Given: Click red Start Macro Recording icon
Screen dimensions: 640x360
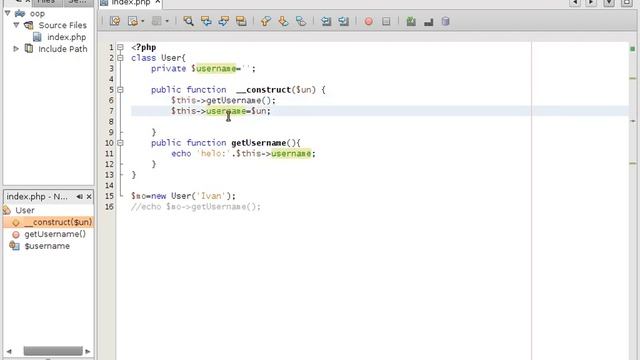Looking at the screenshot, I should pyautogui.click(x=369, y=21).
